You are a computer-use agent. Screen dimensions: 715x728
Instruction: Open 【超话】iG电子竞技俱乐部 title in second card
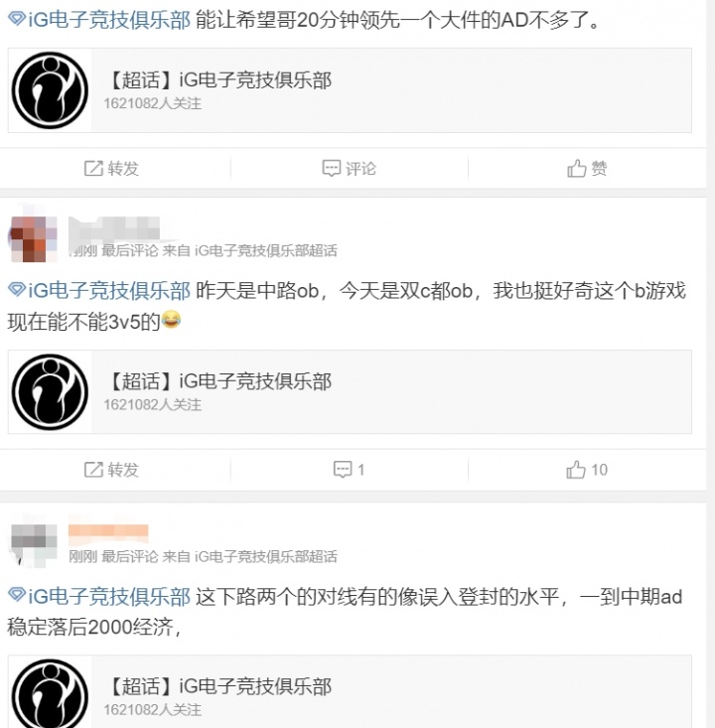[220, 381]
